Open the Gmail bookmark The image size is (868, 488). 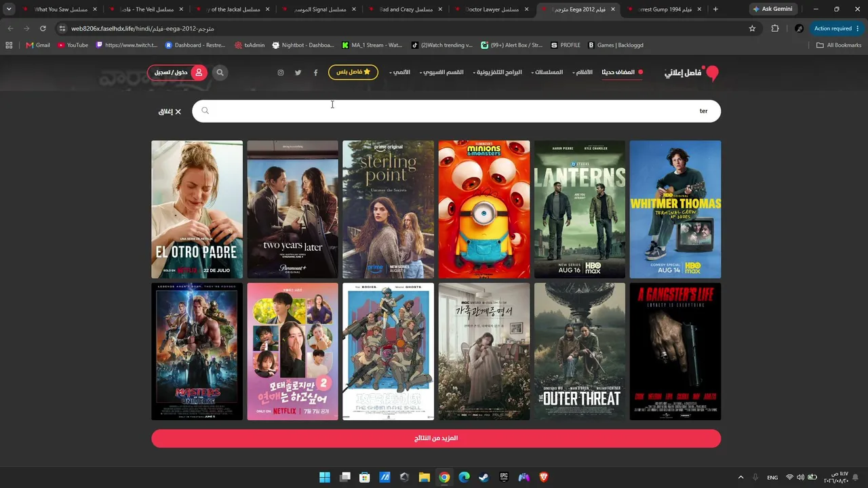38,45
